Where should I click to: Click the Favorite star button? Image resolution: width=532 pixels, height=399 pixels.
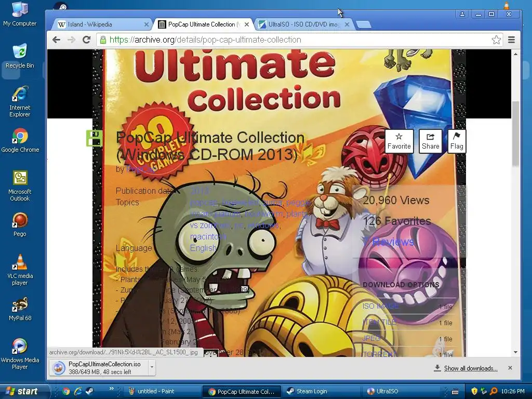399,141
